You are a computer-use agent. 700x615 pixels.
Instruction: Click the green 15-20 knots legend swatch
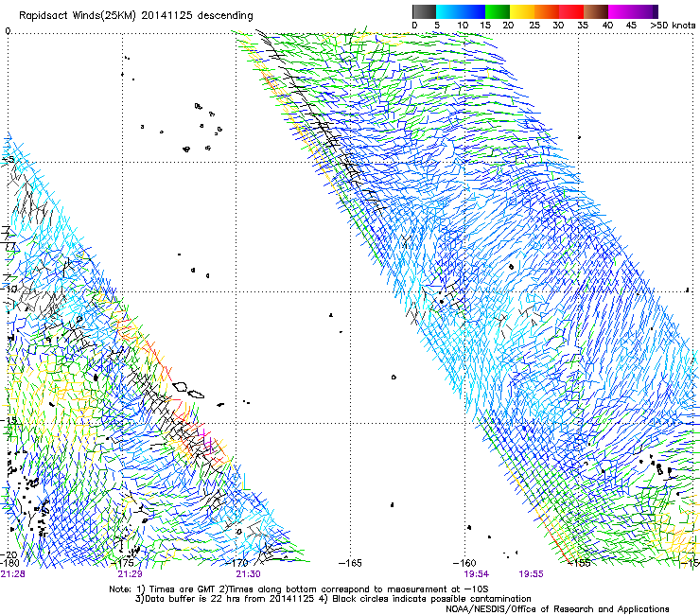click(x=498, y=11)
